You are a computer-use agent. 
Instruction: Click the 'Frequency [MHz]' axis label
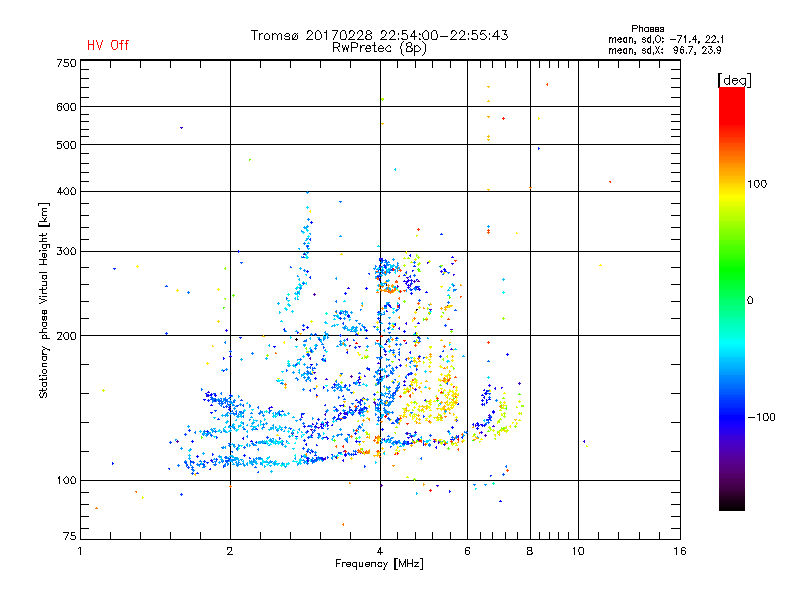tap(379, 564)
